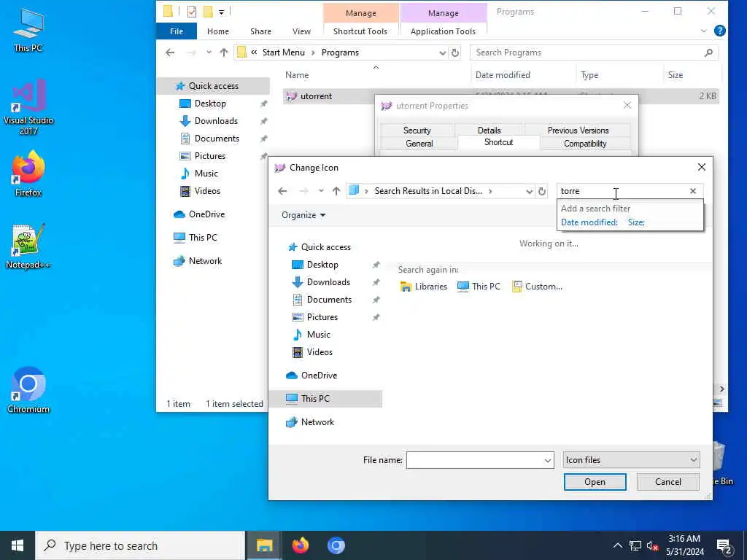
Task: Expand the Explorer ribbon chevron
Action: (x=704, y=31)
